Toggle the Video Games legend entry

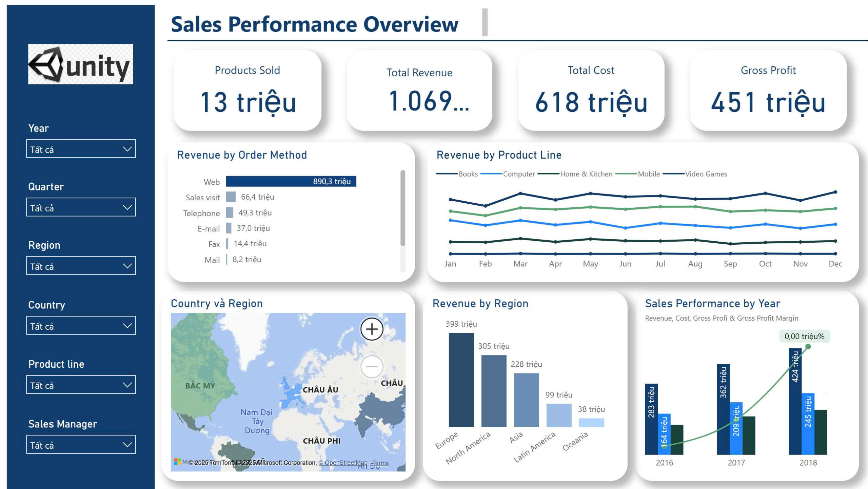click(706, 174)
